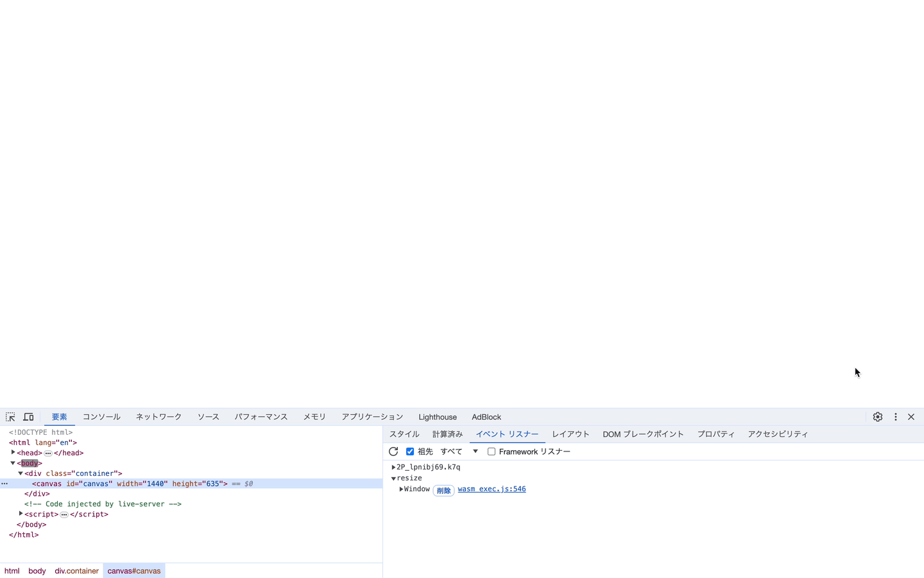Expand the 2P_lpnibj69.k7q event entry
Image resolution: width=924 pixels, height=578 pixels.
click(x=393, y=468)
